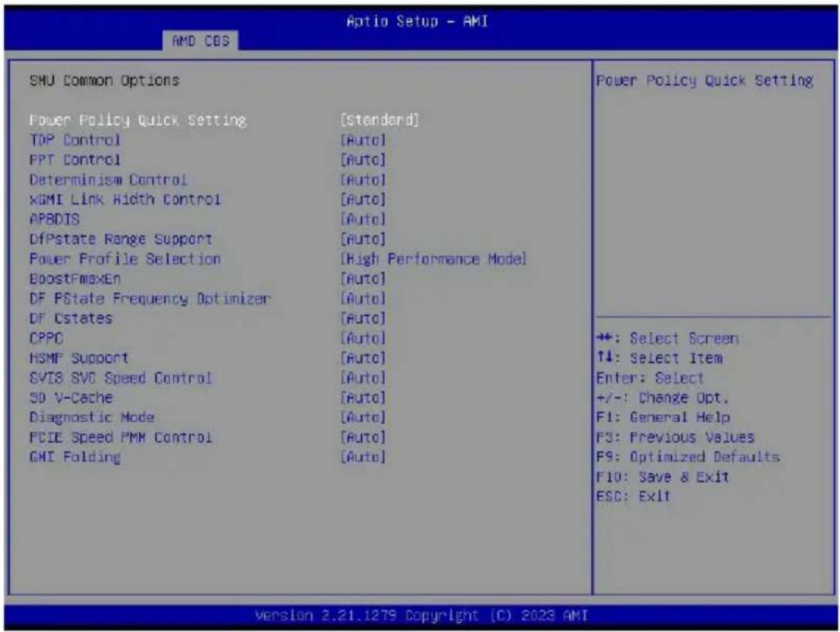Open HSMP Support Auto value
This screenshot has height=632, width=840.
point(362,358)
